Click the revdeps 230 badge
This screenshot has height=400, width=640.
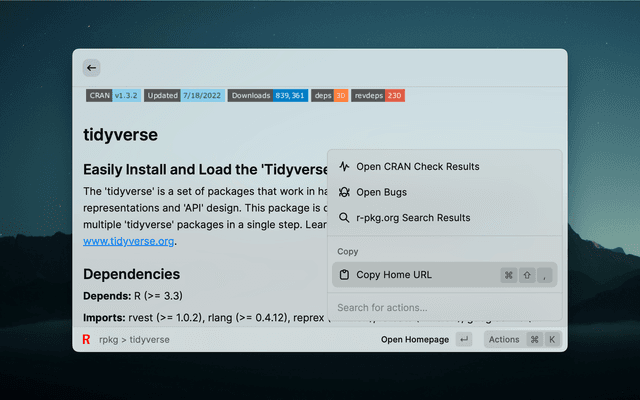(379, 96)
